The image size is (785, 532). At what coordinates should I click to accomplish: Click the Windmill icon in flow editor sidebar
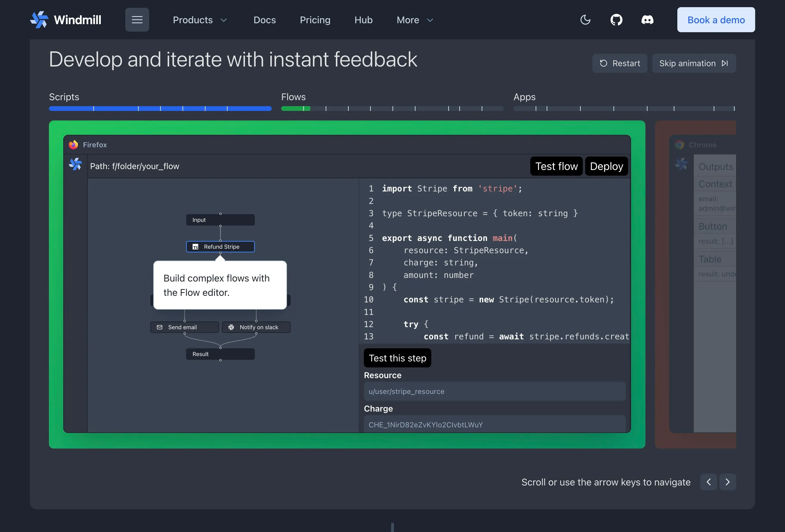[x=75, y=165]
